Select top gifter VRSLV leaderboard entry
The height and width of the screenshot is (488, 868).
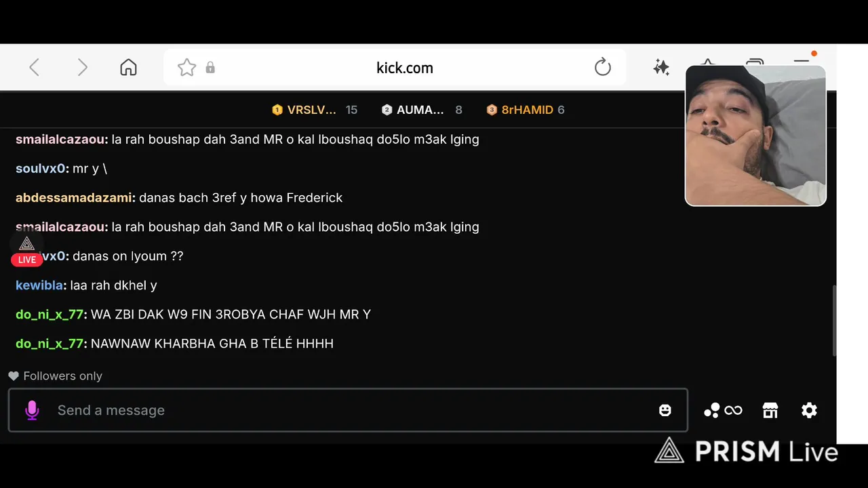click(x=314, y=110)
